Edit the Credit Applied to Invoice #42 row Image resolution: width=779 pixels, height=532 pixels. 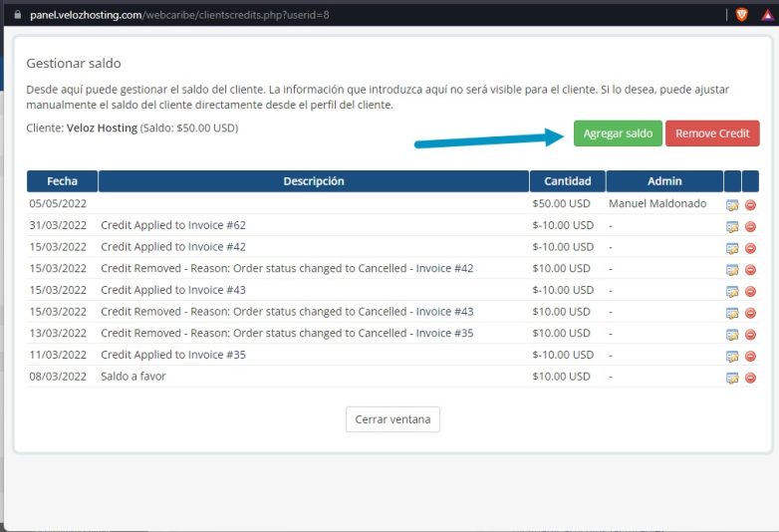click(x=733, y=247)
